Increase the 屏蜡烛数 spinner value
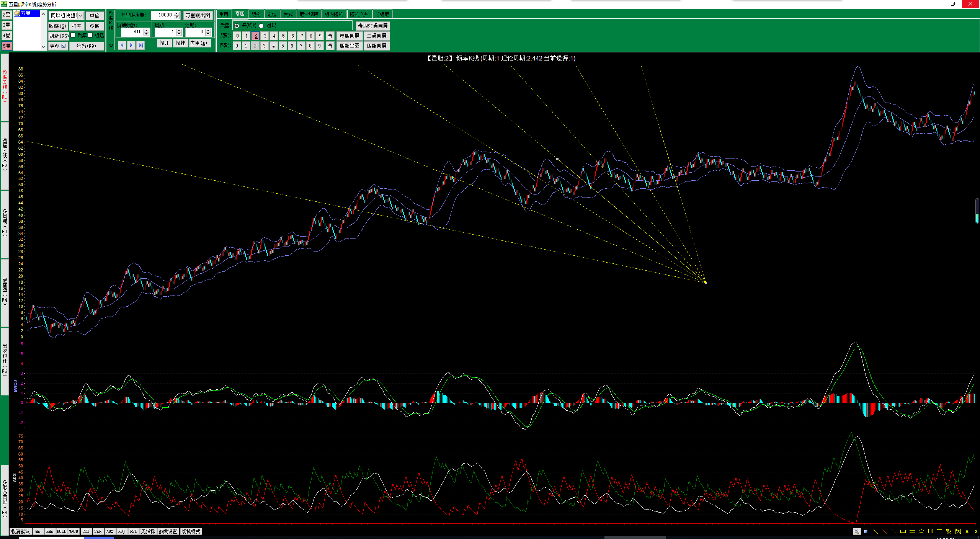The height and width of the screenshot is (539, 980). (146, 30)
